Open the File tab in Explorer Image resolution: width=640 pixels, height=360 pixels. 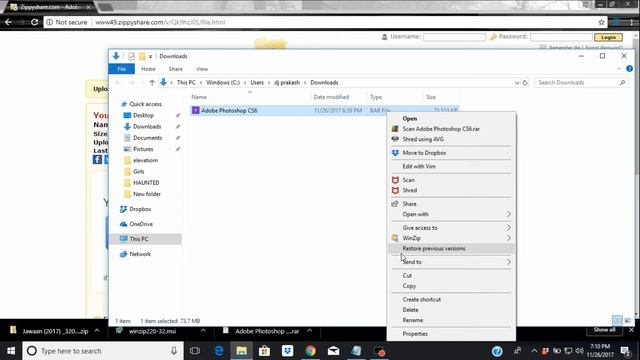(122, 69)
